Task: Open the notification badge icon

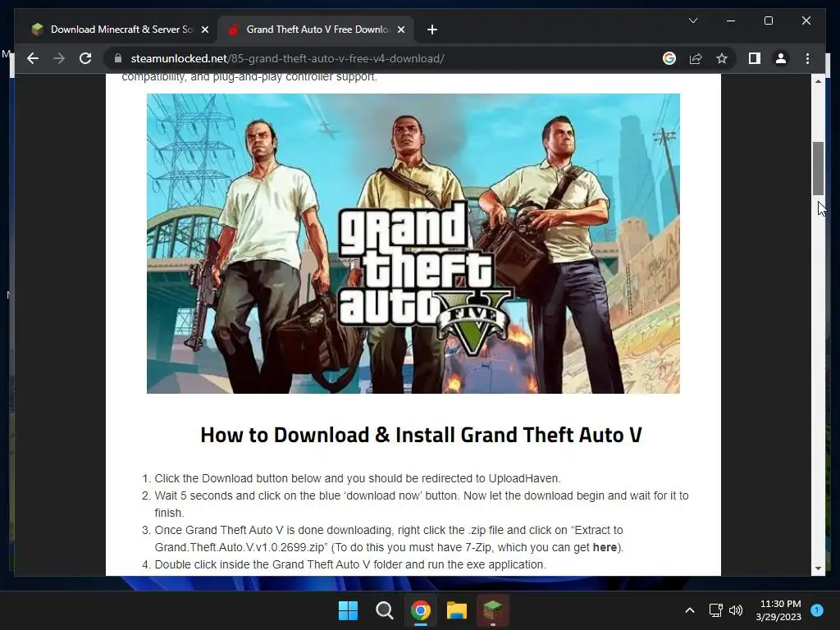Action: point(817,610)
